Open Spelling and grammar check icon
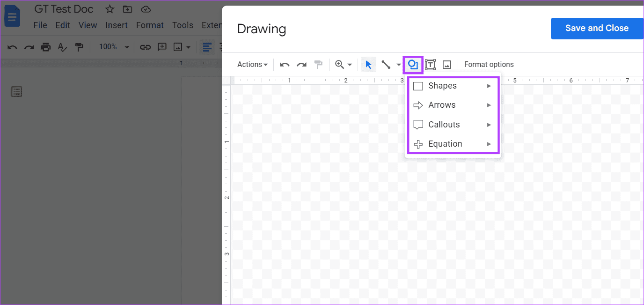 pyautogui.click(x=62, y=47)
